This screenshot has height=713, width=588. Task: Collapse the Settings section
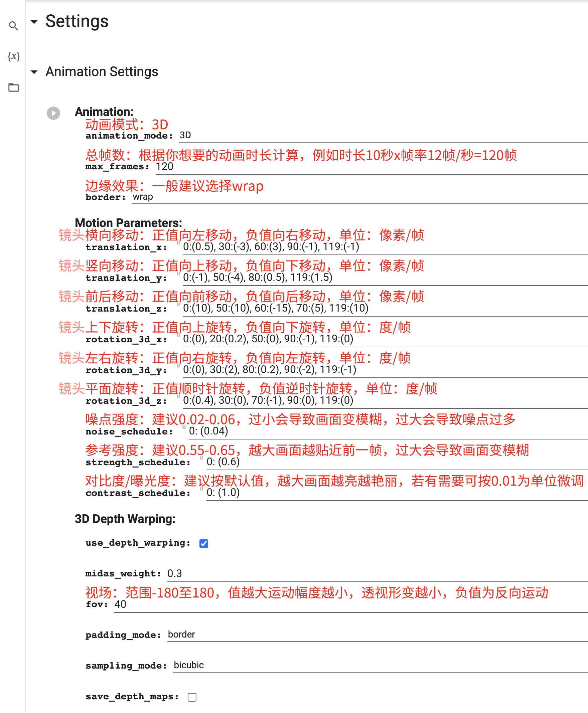34,22
